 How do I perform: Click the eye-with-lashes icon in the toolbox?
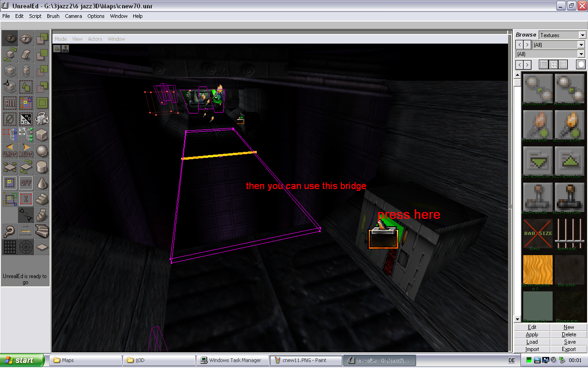(x=26, y=39)
